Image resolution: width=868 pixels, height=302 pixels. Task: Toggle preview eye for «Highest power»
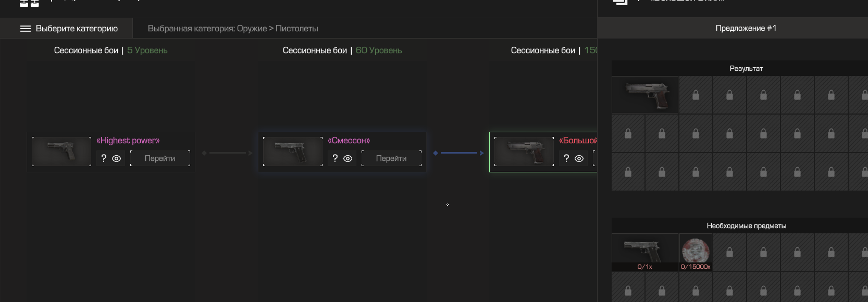pyautogui.click(x=117, y=158)
